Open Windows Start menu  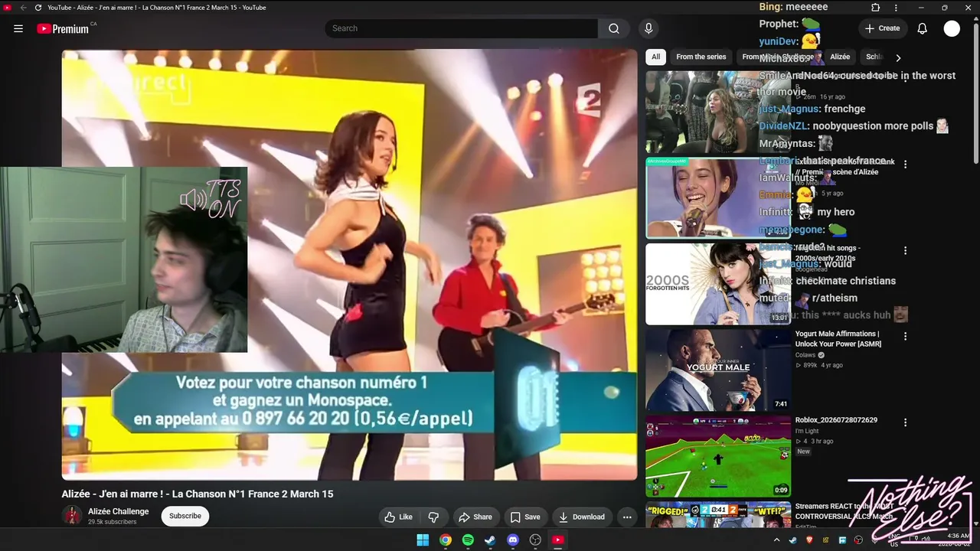(x=423, y=540)
